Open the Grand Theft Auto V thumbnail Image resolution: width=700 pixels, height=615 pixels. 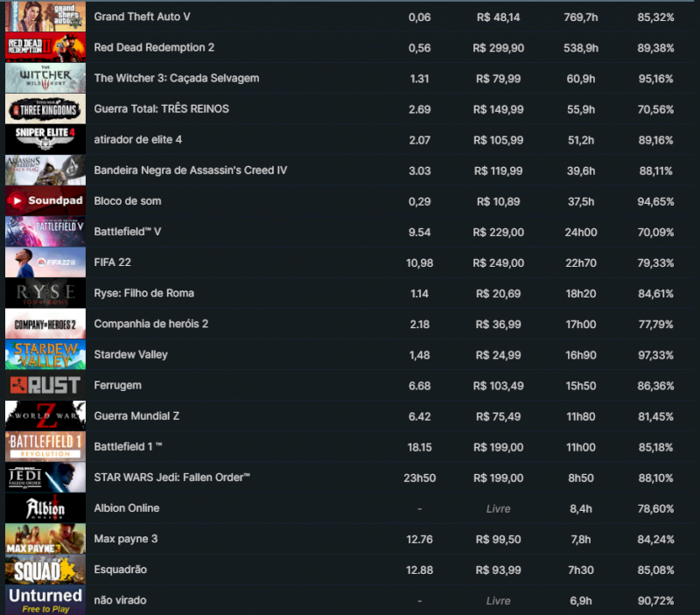[x=45, y=17]
